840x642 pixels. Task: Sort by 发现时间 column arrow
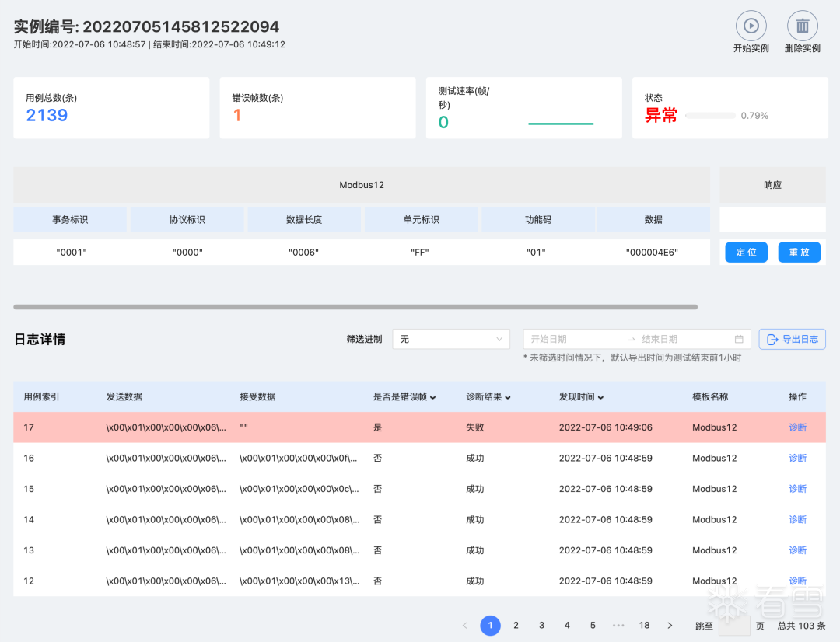point(600,397)
